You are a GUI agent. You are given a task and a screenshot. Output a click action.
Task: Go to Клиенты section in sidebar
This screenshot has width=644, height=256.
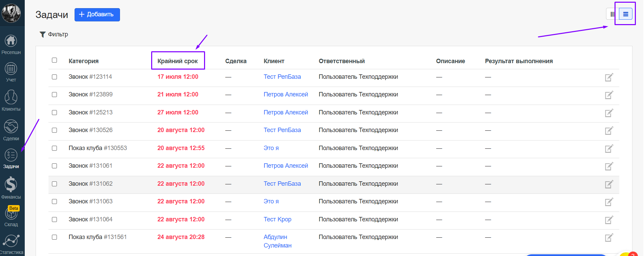(x=11, y=101)
